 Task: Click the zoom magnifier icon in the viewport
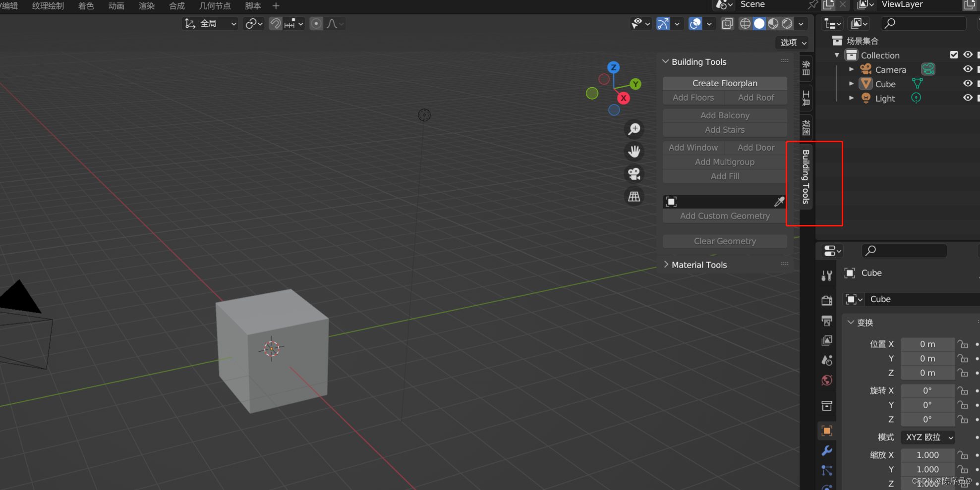[634, 129]
